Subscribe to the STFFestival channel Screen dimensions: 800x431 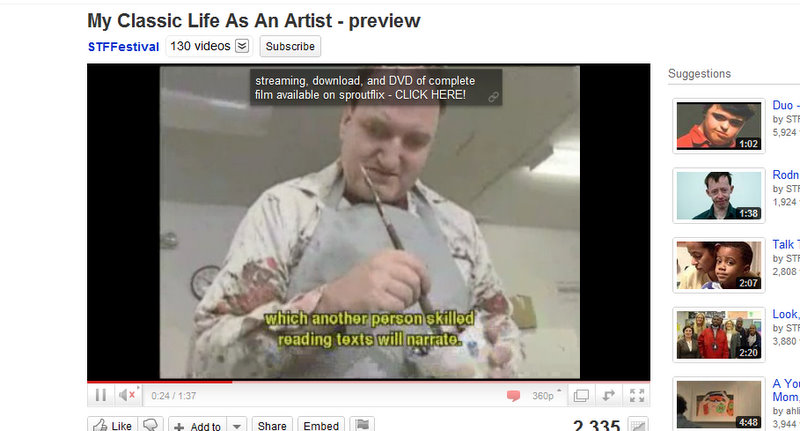coord(290,46)
